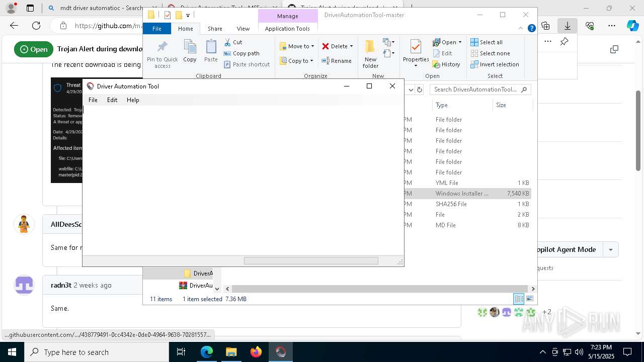Click Pin to Quick access icon
The width and height of the screenshot is (644, 362).
[162, 54]
